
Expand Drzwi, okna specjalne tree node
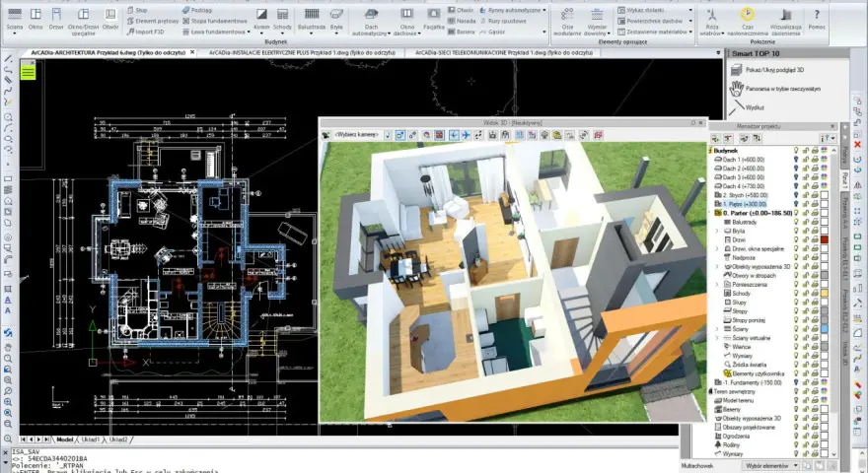pos(717,249)
